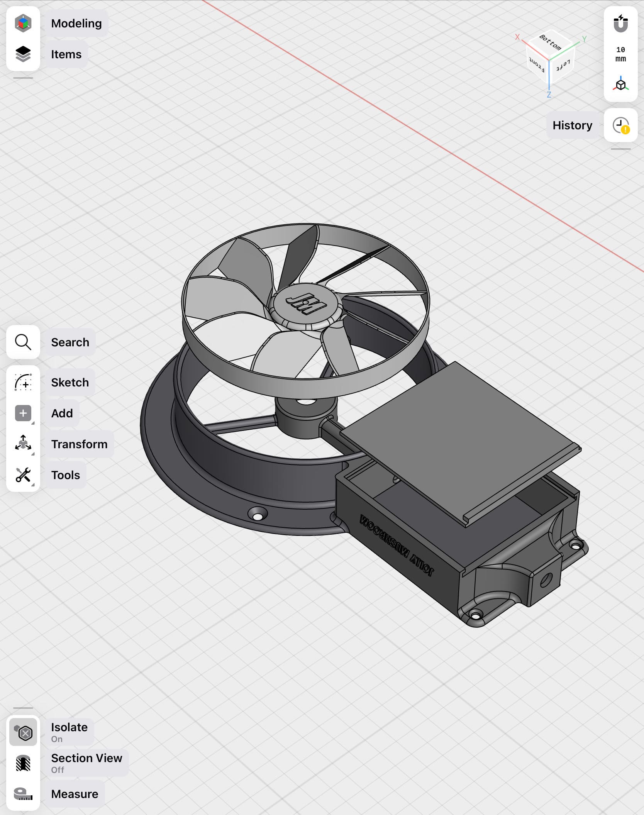The height and width of the screenshot is (815, 644).
Task: Open the Items layers icon
Action: [x=23, y=54]
